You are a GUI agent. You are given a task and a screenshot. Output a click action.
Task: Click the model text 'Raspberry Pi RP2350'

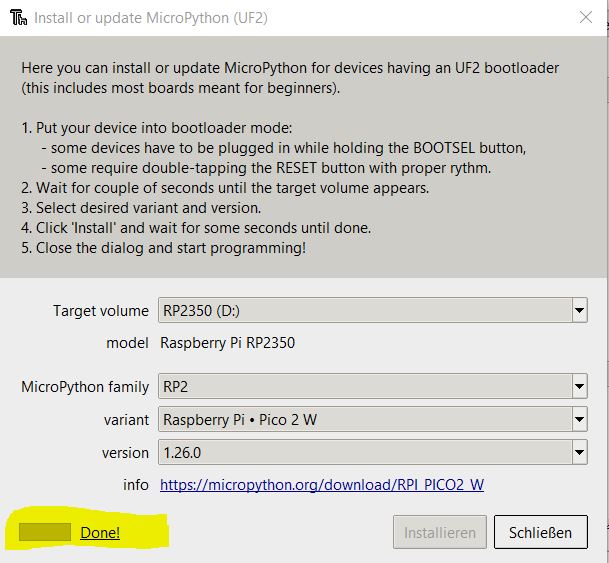(228, 343)
